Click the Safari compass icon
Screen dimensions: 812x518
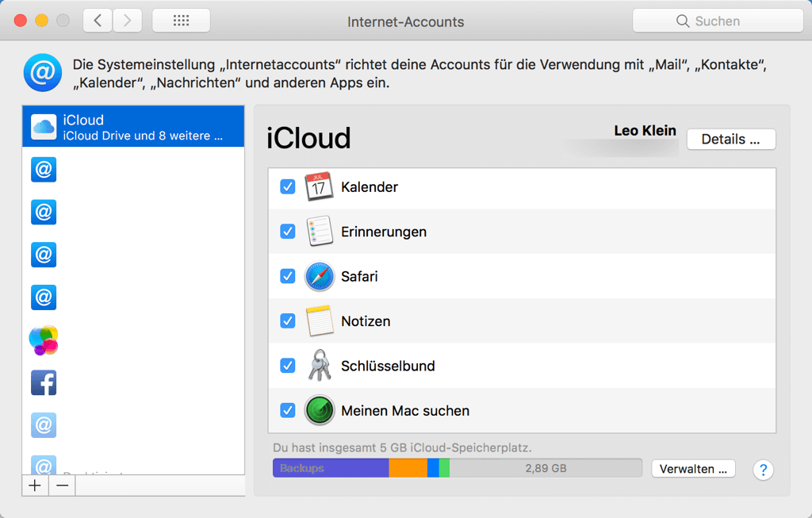(x=319, y=276)
